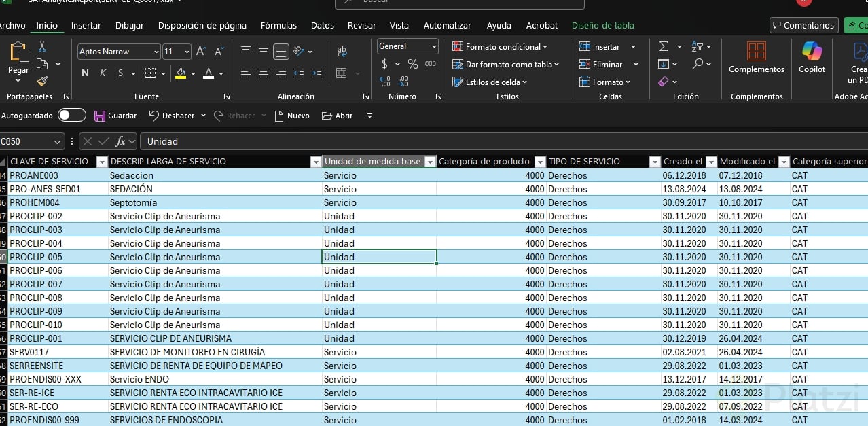This screenshot has height=426, width=868.
Task: Click the AutoSum sigma icon
Action: 664,46
